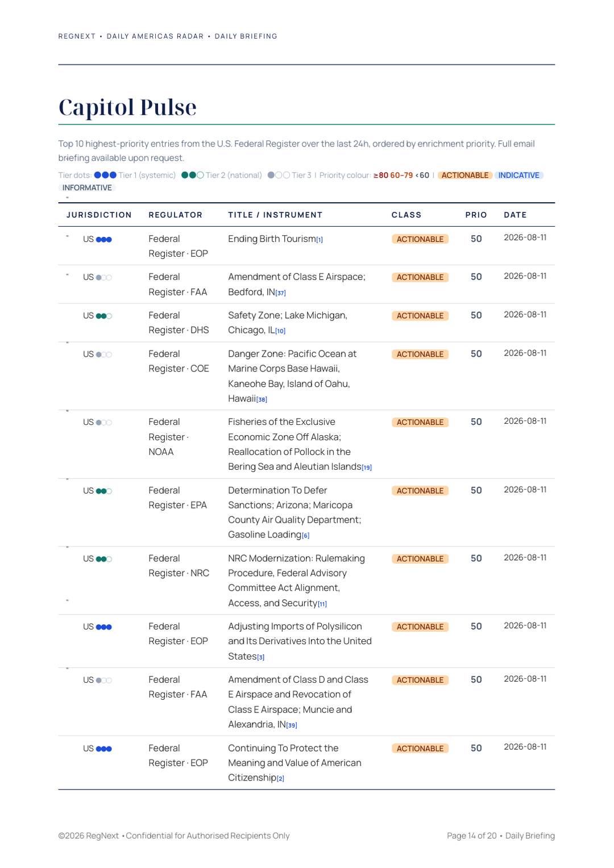Click the REGULATOR column header

(176, 215)
